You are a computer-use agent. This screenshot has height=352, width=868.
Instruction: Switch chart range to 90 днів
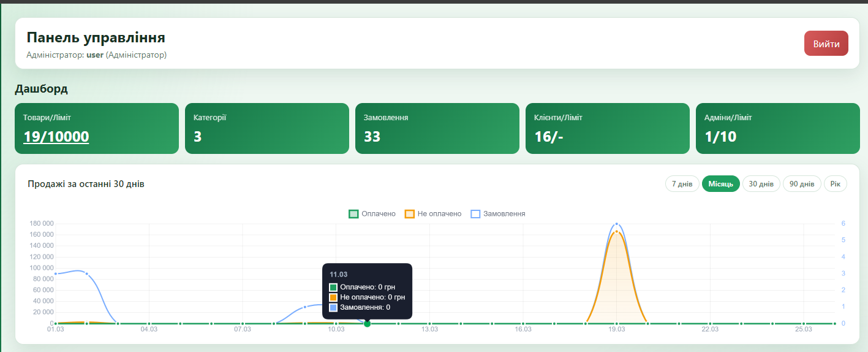(x=802, y=184)
